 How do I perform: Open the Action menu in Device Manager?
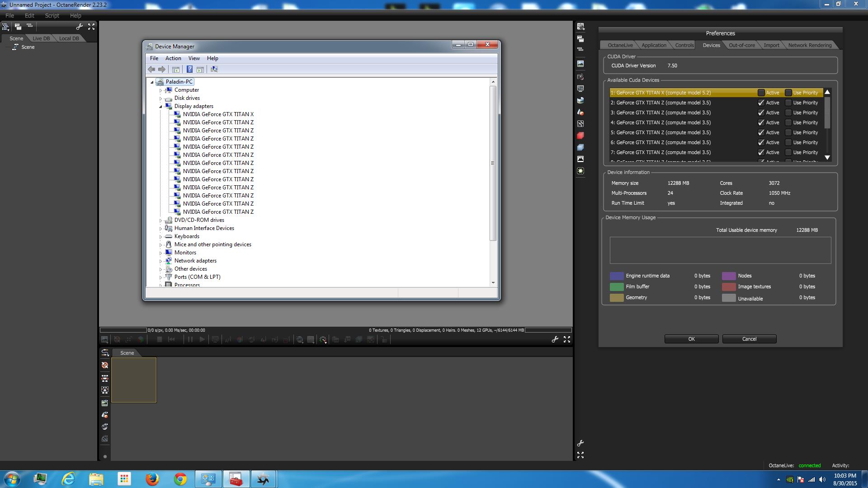[173, 58]
